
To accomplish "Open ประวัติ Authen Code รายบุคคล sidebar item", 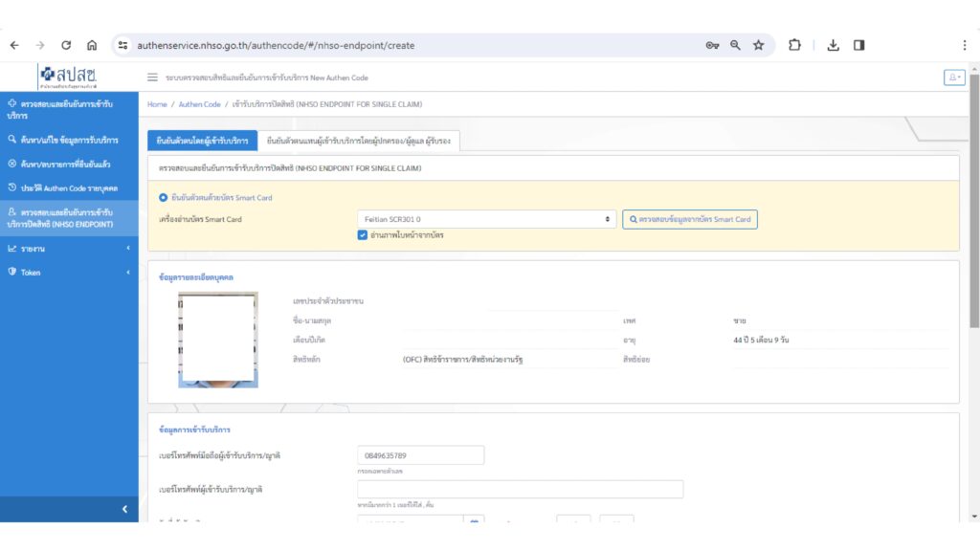I will (x=69, y=187).
